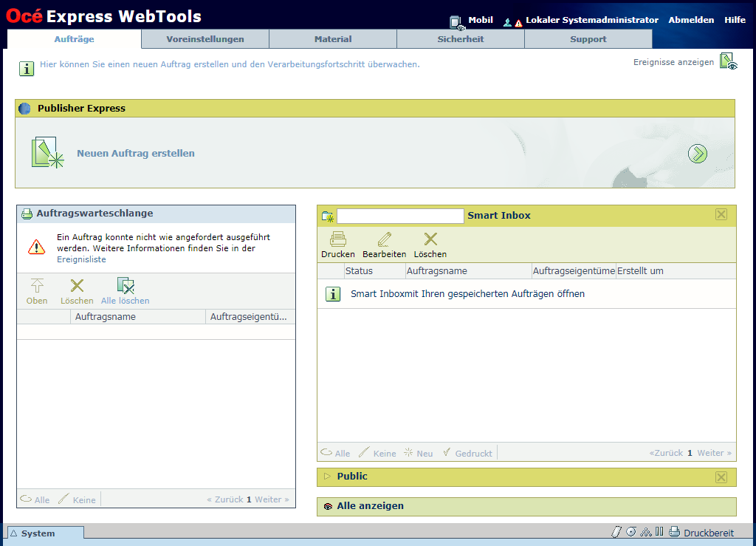Click the pause bars icon in status bar
This screenshot has width=756, height=546.
(659, 531)
